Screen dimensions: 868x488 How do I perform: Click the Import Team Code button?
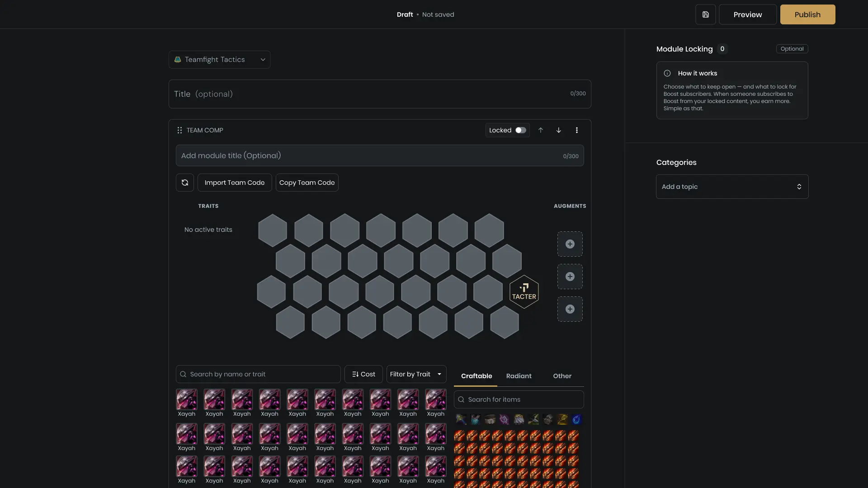[234, 183]
